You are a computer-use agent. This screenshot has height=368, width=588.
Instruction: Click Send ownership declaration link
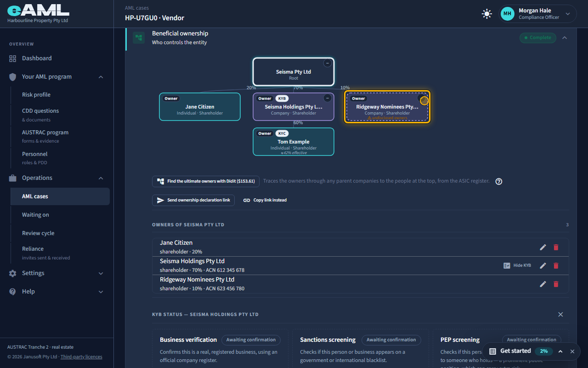(193, 200)
